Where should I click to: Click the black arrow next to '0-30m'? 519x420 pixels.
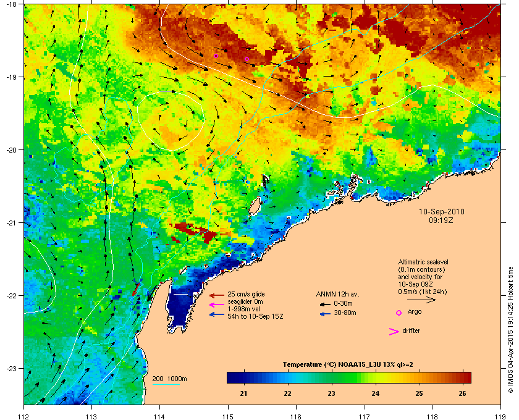(x=325, y=304)
